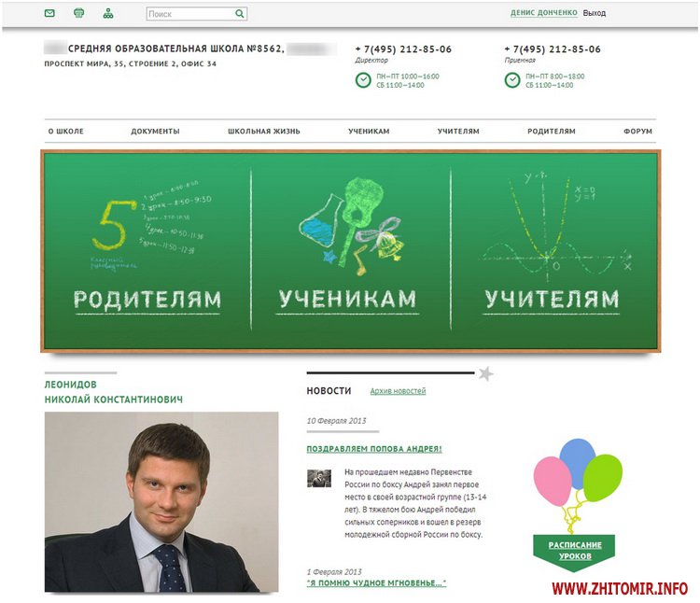Select the Школьная жизнь menu item
700x603 pixels.
(x=264, y=132)
